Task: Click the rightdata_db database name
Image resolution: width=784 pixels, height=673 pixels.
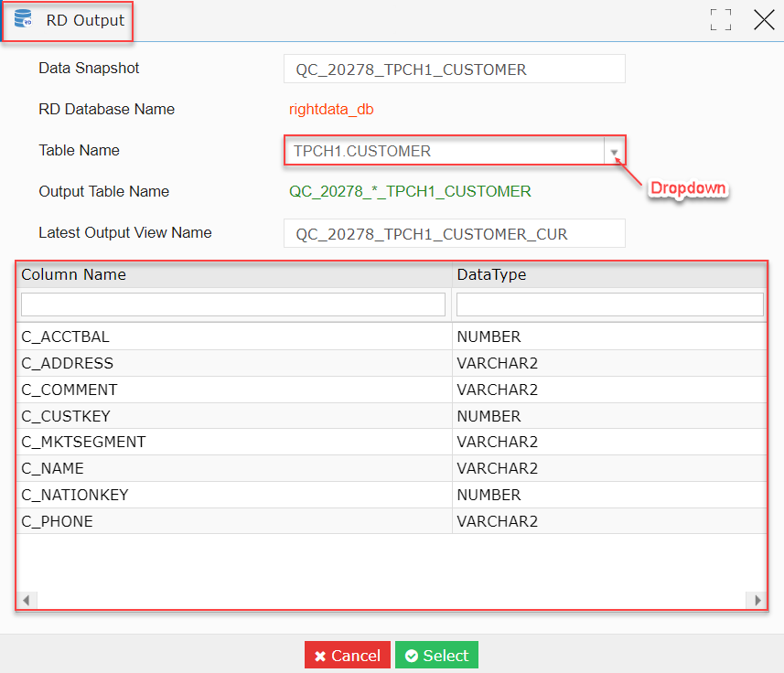Action: click(x=331, y=110)
